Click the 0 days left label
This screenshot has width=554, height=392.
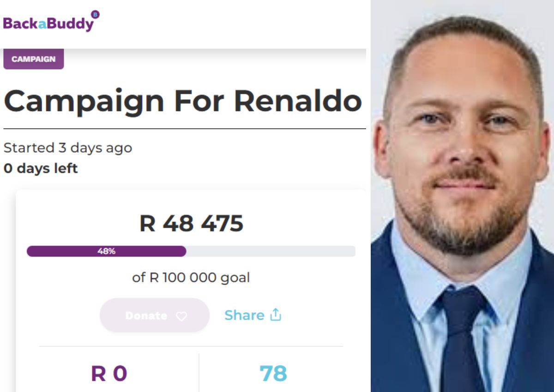pyautogui.click(x=41, y=168)
